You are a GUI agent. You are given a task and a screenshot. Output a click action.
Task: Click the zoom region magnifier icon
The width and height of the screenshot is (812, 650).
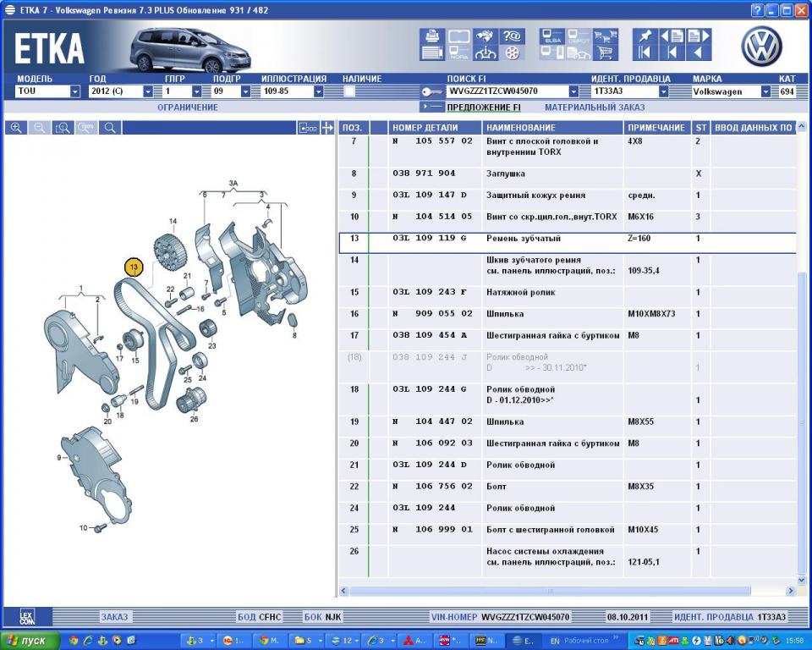[x=63, y=128]
